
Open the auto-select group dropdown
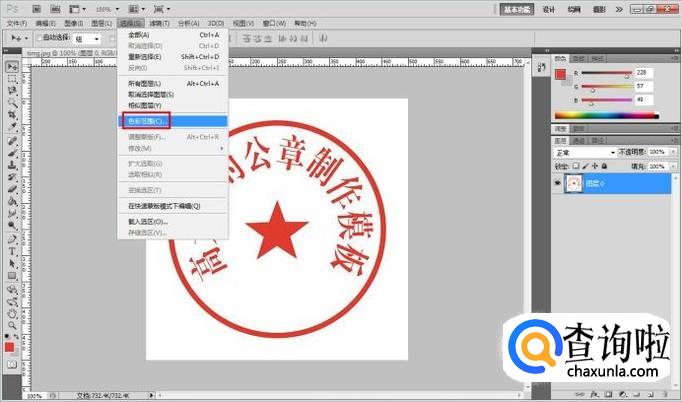point(87,39)
